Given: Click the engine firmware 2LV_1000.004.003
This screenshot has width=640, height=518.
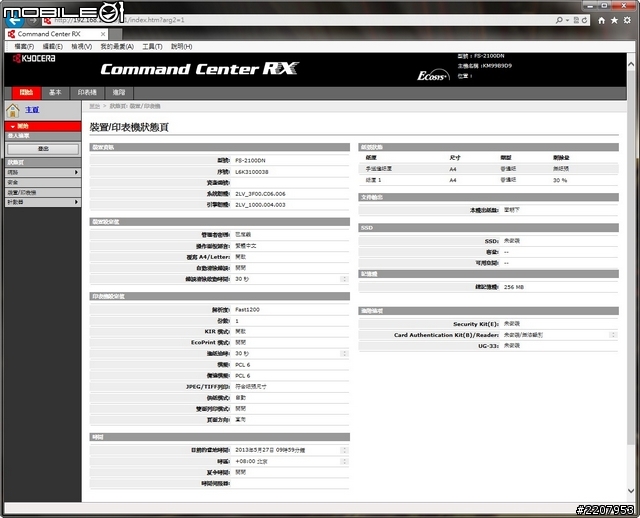Looking at the screenshot, I should [x=260, y=205].
